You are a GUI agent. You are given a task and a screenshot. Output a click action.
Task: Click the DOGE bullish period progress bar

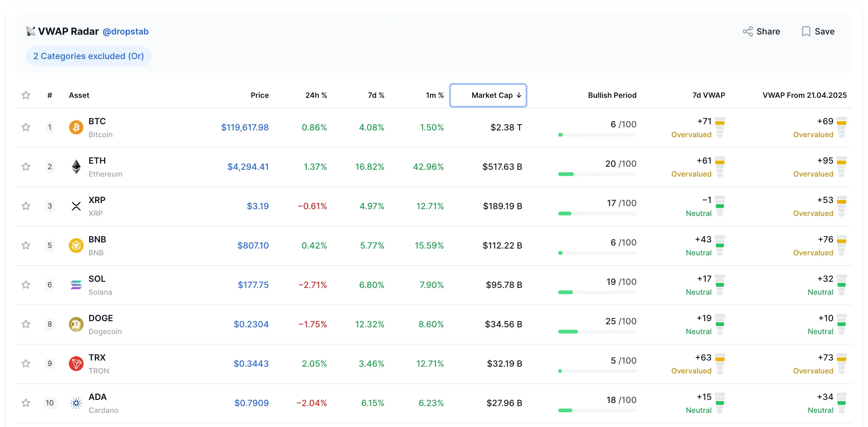597,332
